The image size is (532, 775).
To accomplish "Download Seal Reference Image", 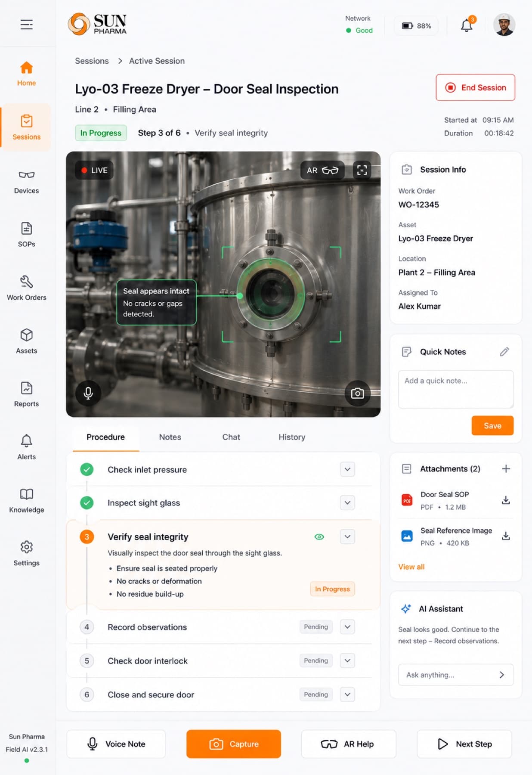I will point(506,536).
